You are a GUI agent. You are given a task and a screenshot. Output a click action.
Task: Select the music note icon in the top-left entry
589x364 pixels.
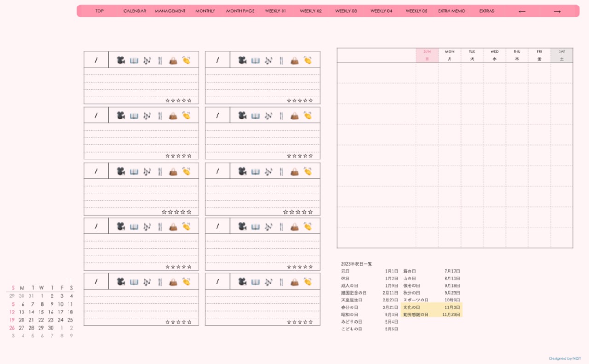point(147,60)
